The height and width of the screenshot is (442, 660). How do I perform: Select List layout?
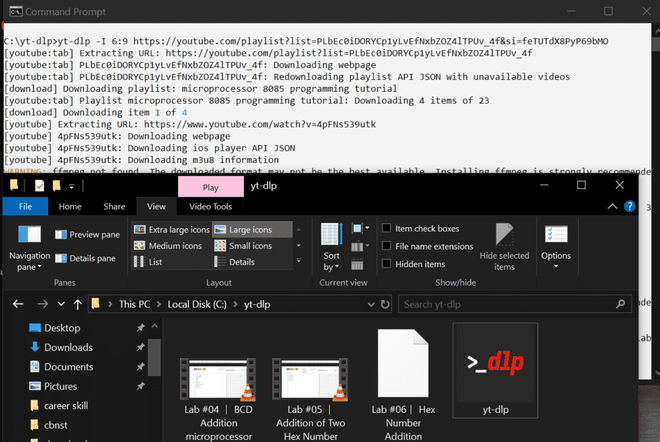148,262
